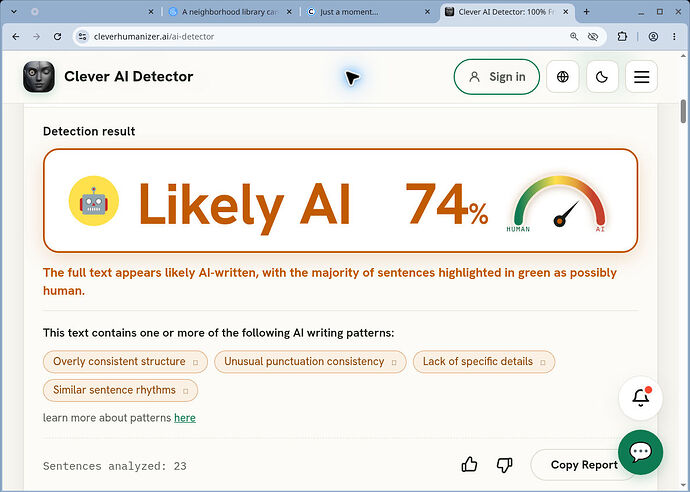Click the Human-to-AI gauge meter

click(x=559, y=204)
